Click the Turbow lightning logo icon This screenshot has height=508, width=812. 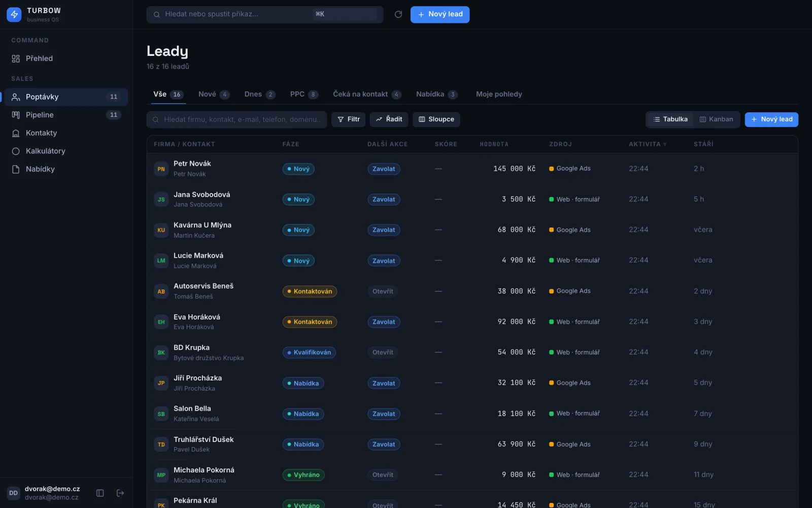point(14,14)
